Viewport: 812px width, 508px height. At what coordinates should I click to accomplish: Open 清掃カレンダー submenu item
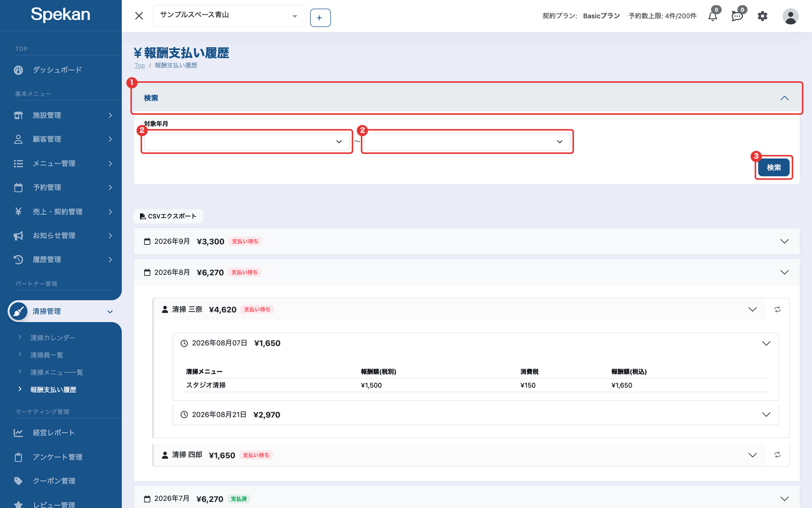pos(53,338)
